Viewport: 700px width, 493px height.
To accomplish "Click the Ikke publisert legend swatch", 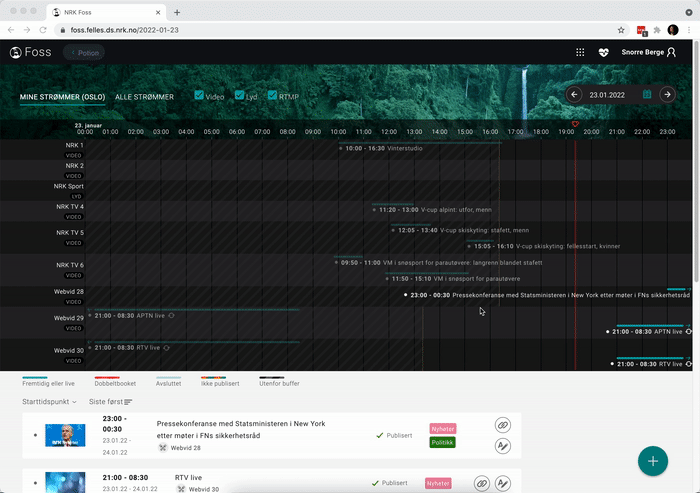I will pos(213,378).
